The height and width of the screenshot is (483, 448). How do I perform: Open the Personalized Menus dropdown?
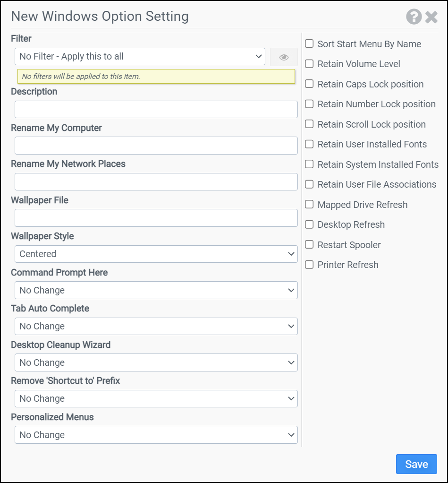[x=156, y=435]
